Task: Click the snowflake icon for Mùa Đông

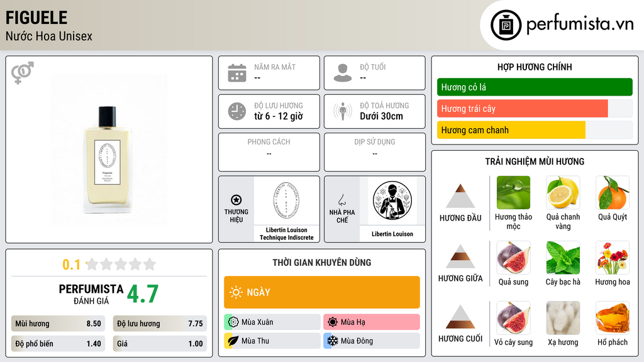Action: click(x=333, y=341)
